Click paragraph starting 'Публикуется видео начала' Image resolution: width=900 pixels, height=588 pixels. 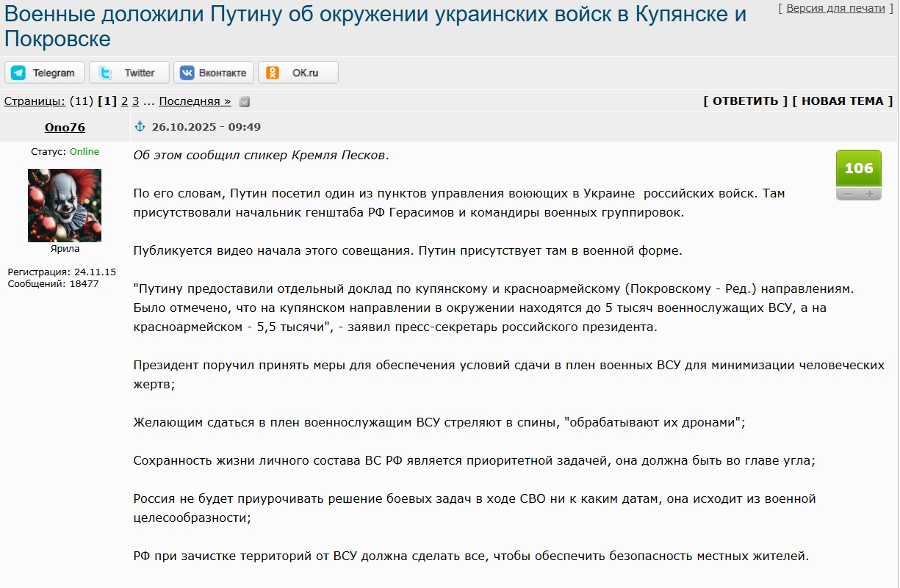tap(408, 250)
